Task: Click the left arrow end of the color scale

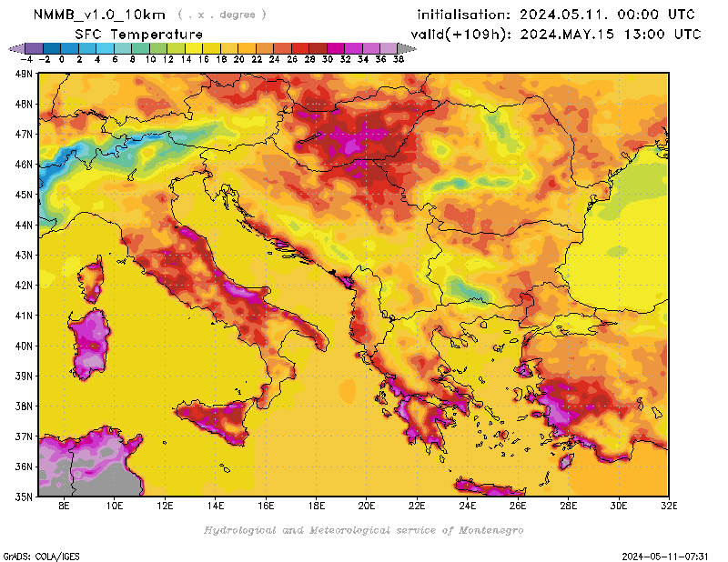Action: [x=14, y=47]
